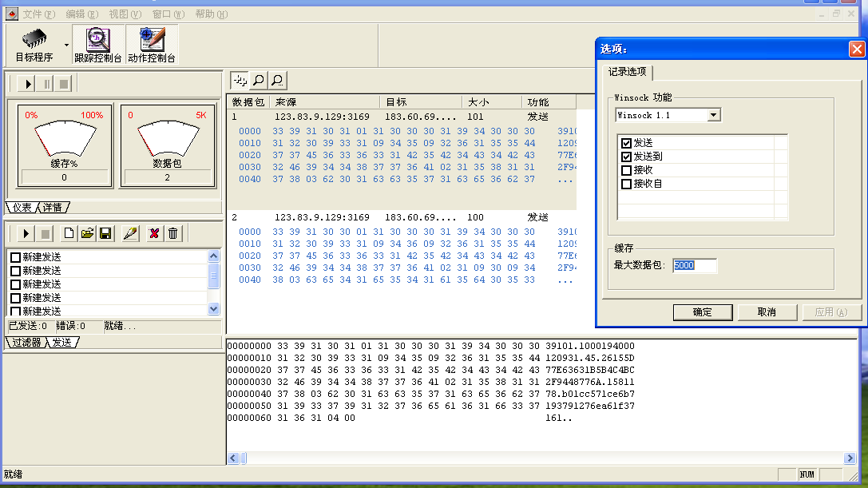Stop capture in the upper toolbar
The height and width of the screenshot is (488, 868).
[64, 84]
